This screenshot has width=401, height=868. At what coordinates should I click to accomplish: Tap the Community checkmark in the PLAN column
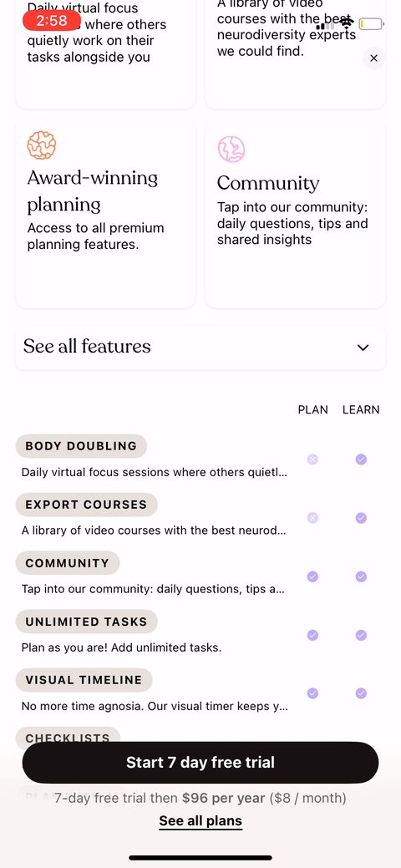[313, 576]
